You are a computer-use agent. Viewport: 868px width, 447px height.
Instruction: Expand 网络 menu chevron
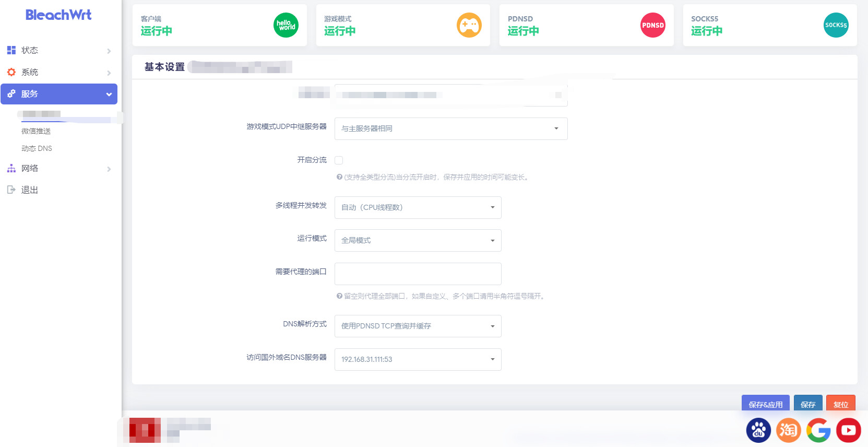(109, 169)
